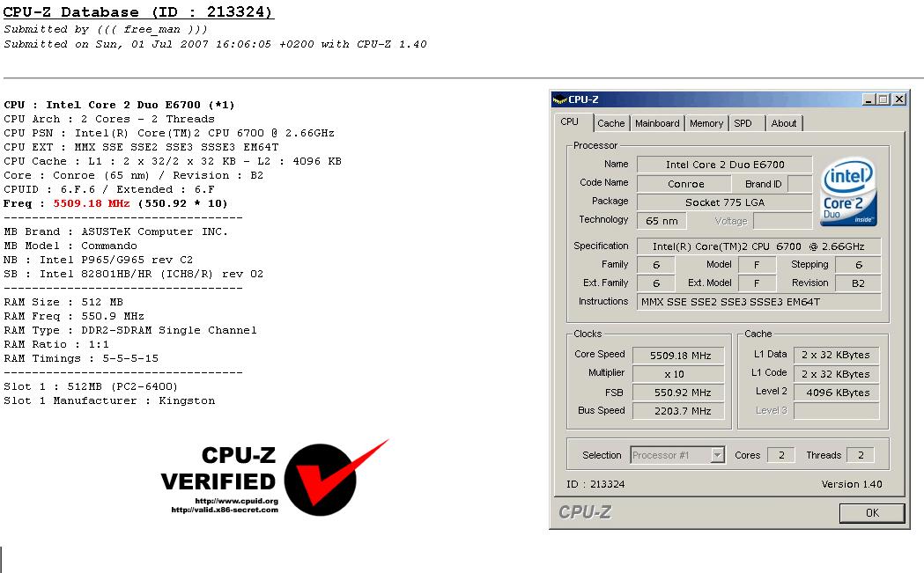Click the empty Brand ID field
924x573 pixels.
coord(800,184)
